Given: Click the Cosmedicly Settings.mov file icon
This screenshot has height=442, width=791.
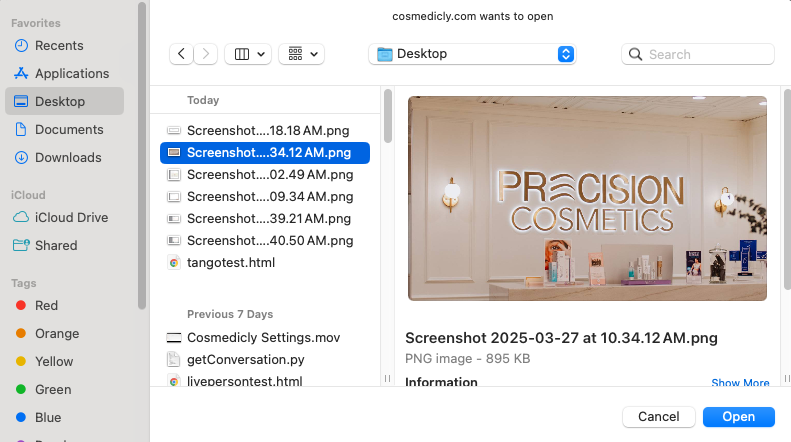Looking at the screenshot, I should pyautogui.click(x=174, y=338).
